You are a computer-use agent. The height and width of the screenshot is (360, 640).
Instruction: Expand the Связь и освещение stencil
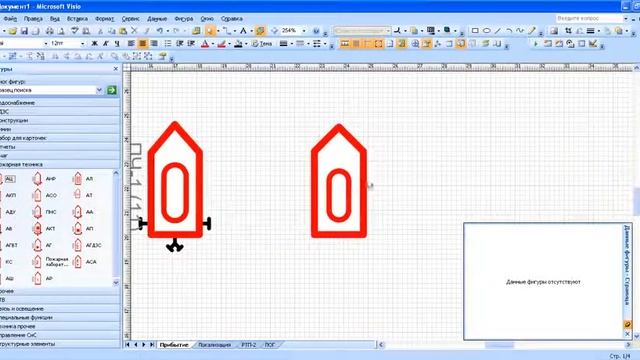point(60,309)
